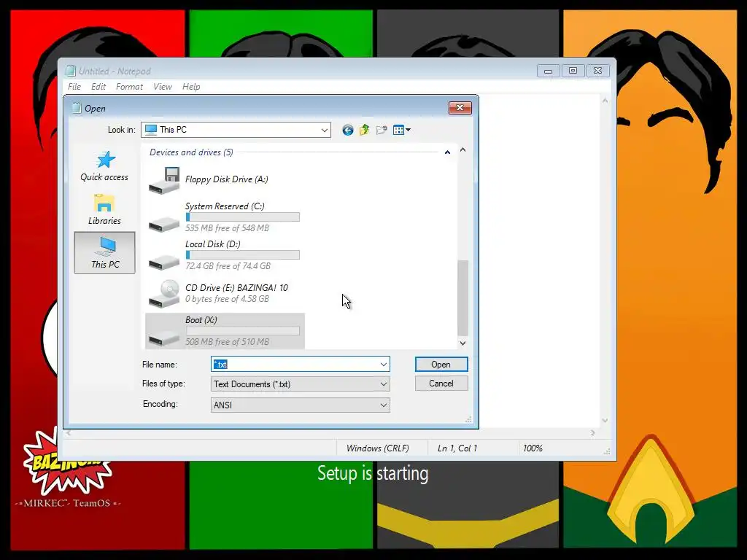Minimize the Notepad window

(x=549, y=71)
